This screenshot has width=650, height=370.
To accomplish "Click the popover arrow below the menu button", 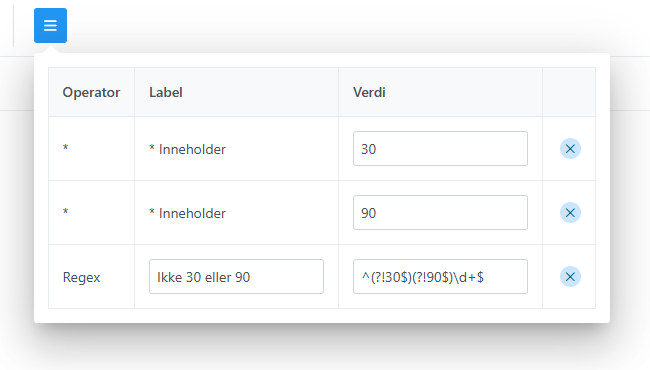I will click(x=50, y=49).
